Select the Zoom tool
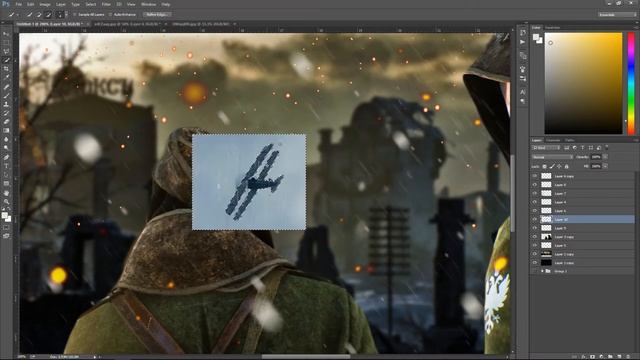This screenshot has width=640, height=360. coord(6,202)
